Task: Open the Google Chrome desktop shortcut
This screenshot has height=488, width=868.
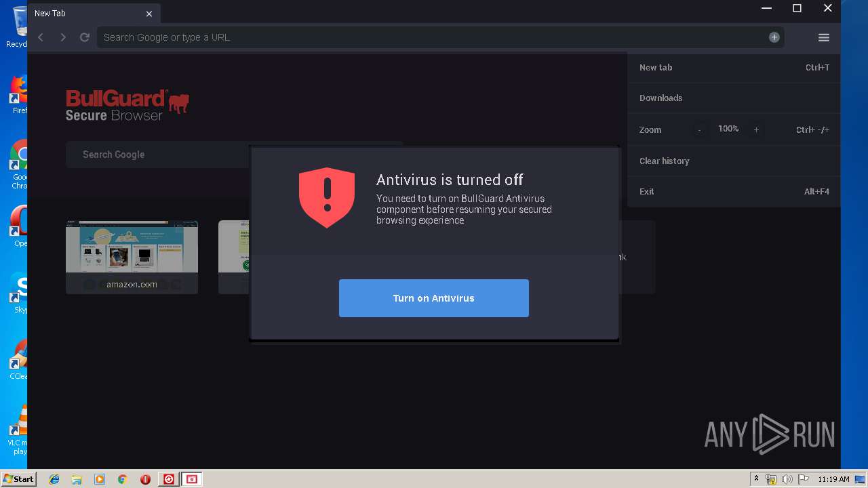Action: coord(18,163)
